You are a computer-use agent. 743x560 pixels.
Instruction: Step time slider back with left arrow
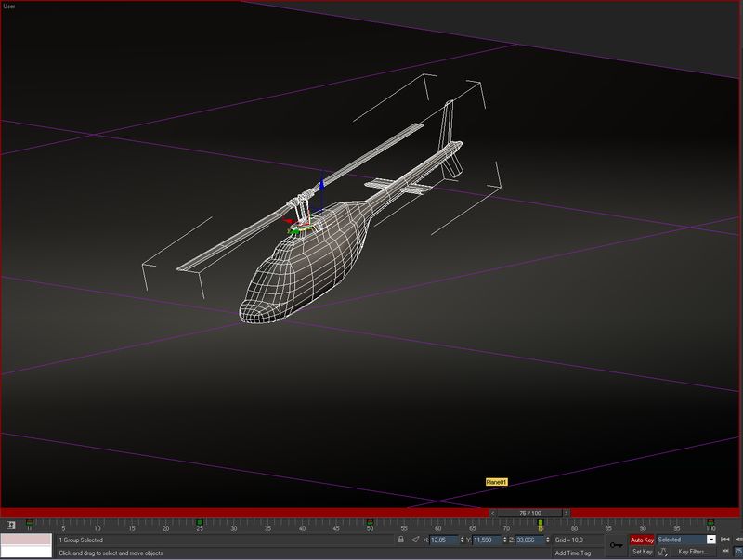click(493, 513)
